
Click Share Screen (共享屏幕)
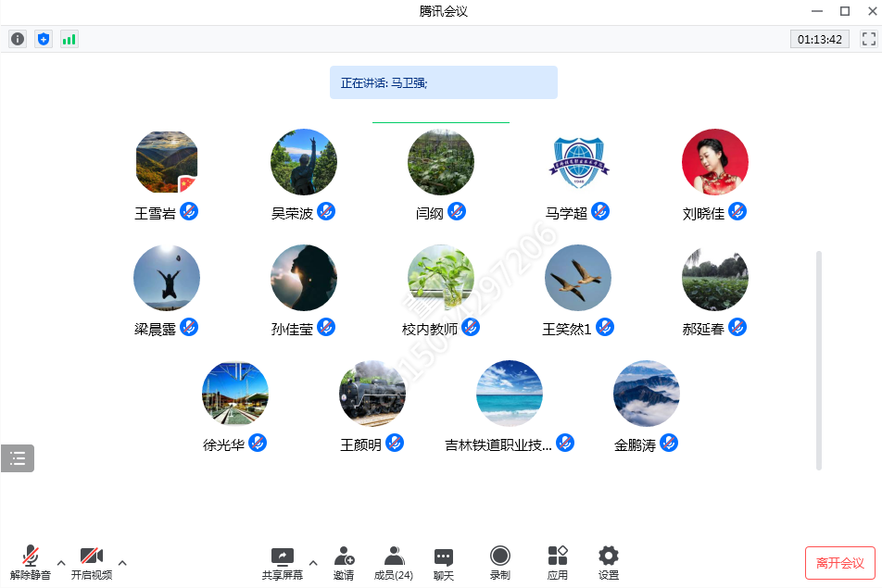click(282, 563)
